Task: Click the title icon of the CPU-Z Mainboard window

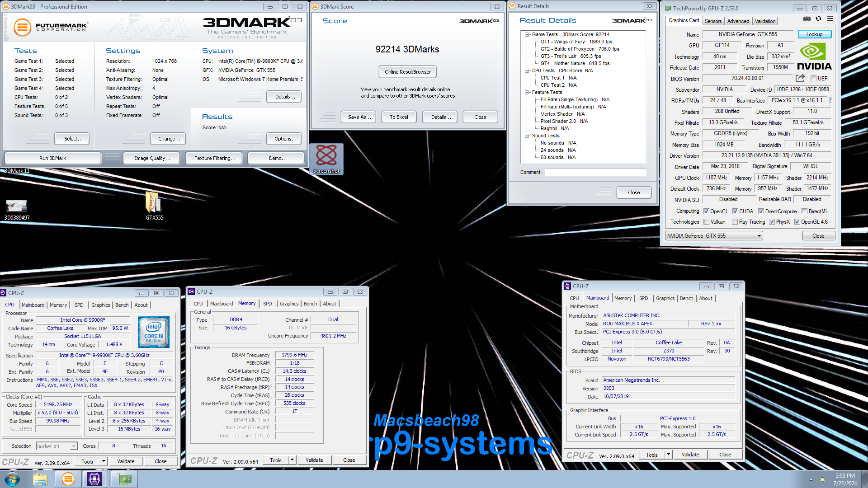Action: (x=567, y=286)
